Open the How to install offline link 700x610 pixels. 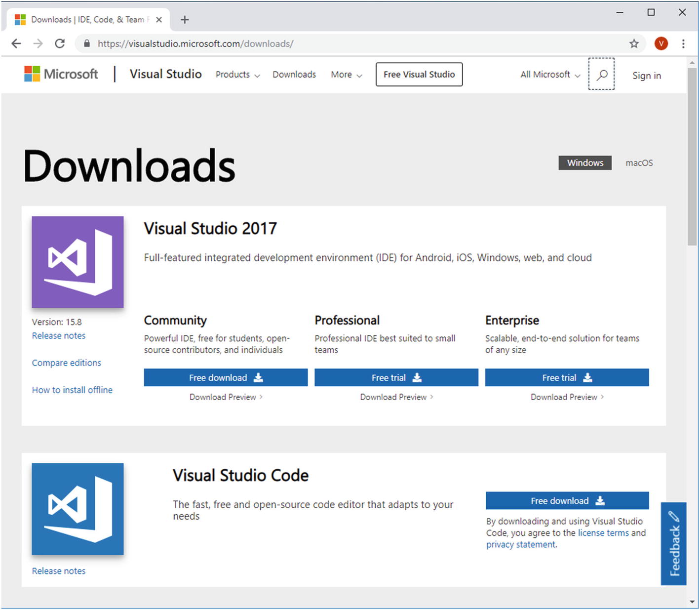point(72,390)
